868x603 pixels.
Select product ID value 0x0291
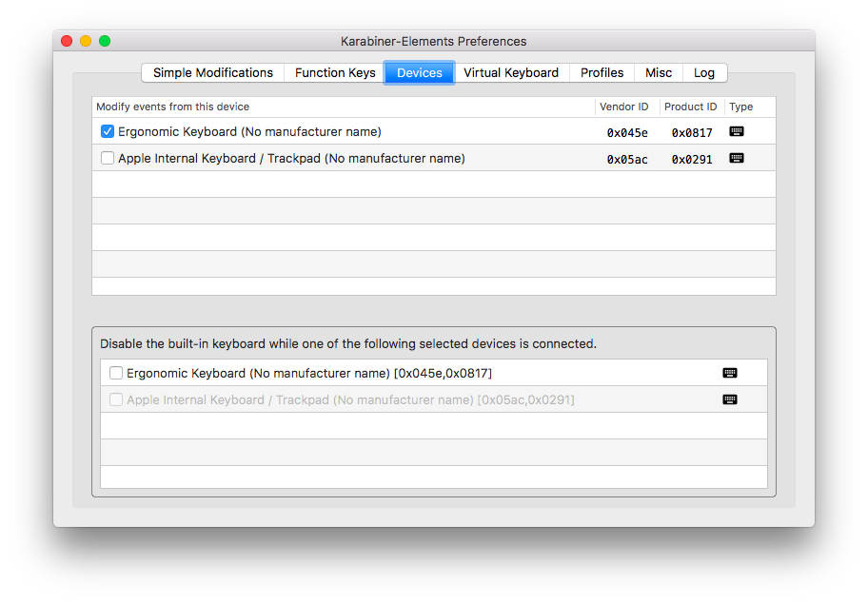[x=692, y=160]
